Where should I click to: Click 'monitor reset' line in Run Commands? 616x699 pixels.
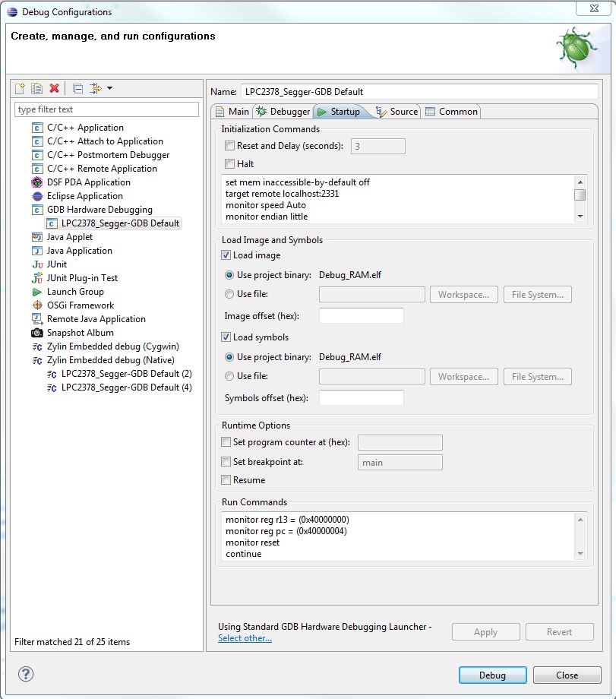(252, 542)
